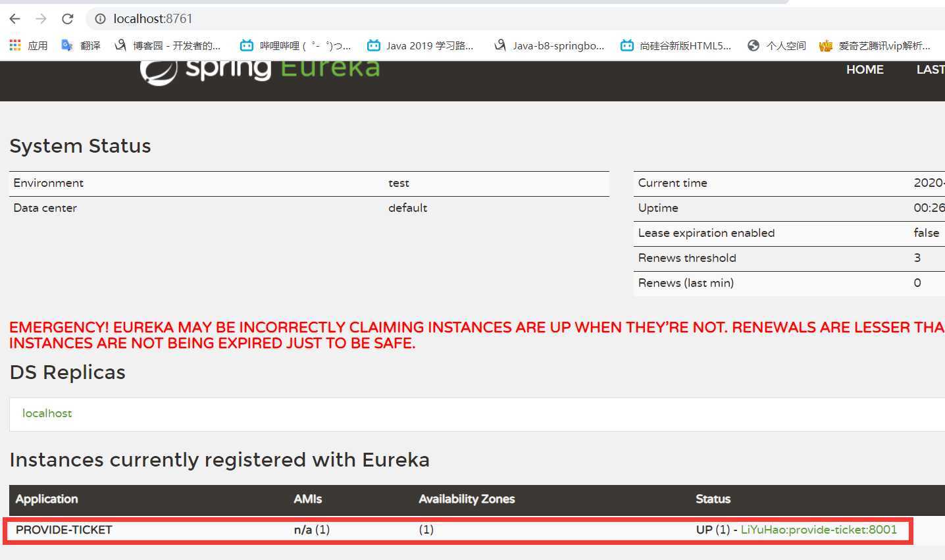Click Lease expiration enabled label
This screenshot has width=945, height=560.
pyautogui.click(x=706, y=233)
